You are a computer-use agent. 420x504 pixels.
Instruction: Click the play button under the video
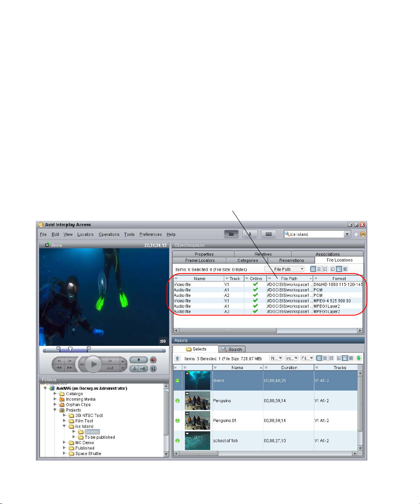point(93,364)
